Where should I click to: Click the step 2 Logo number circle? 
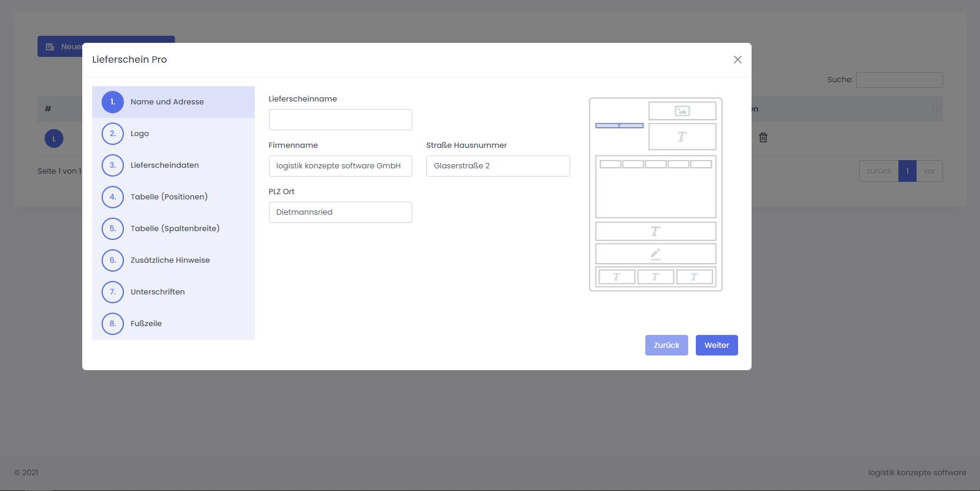tap(113, 134)
